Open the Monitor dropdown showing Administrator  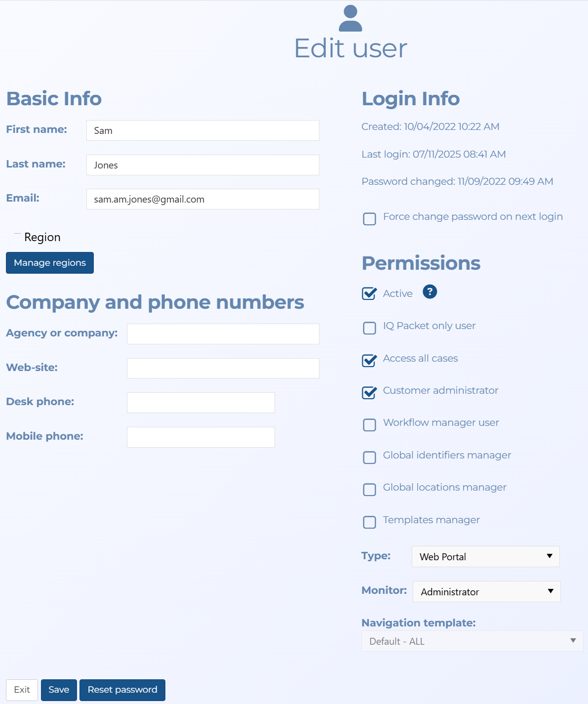pos(486,591)
